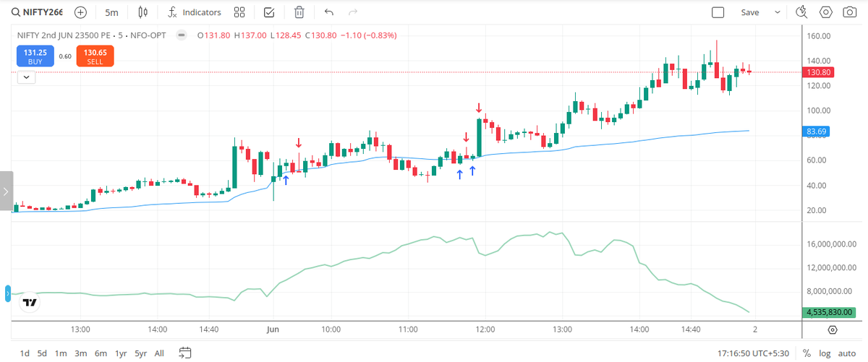Open symbol search for NIFTY266
Viewport: 868px width, 362px height.
click(36, 12)
